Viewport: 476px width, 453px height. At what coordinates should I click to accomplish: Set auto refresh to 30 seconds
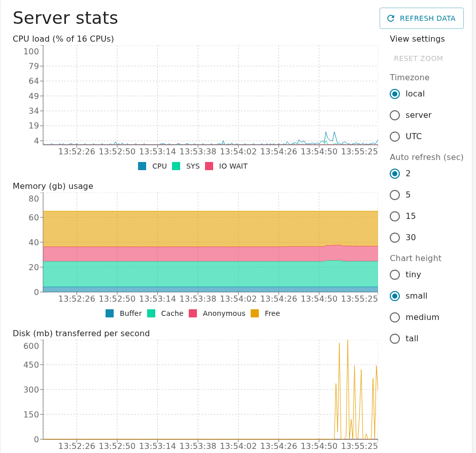[395, 237]
